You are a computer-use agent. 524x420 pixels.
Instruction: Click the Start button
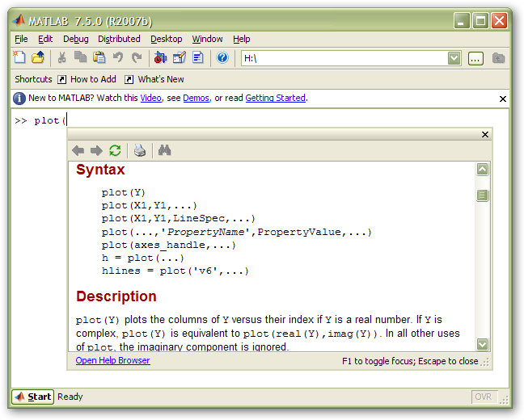pyautogui.click(x=33, y=397)
